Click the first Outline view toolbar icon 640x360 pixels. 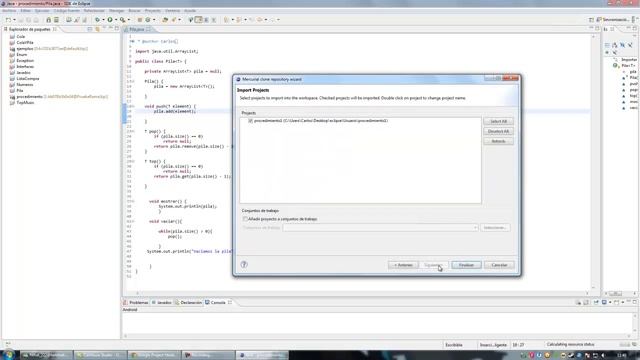coord(607,45)
